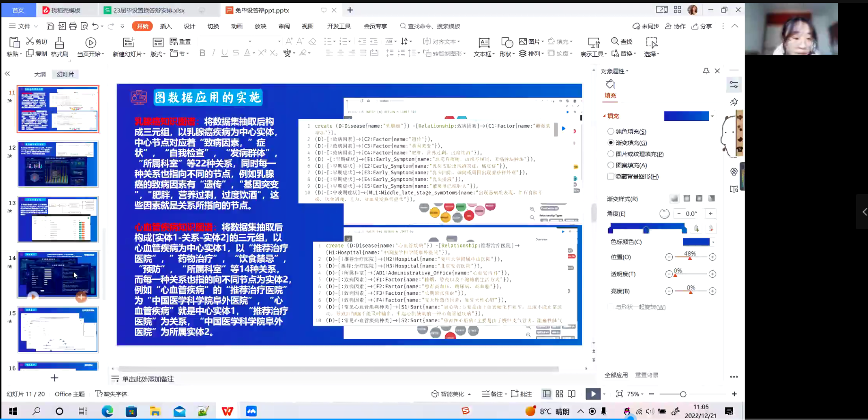The image size is (868, 420).
Task: Switch to the Design (设计) ribbon tab
Action: pos(189,26)
